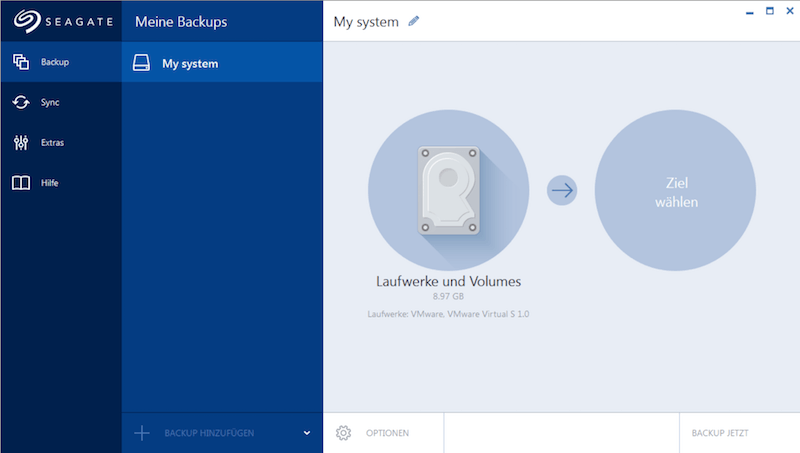Select the Laufwerke und Volumes source circle
Screen dimensions: 800x453
[x=447, y=190]
